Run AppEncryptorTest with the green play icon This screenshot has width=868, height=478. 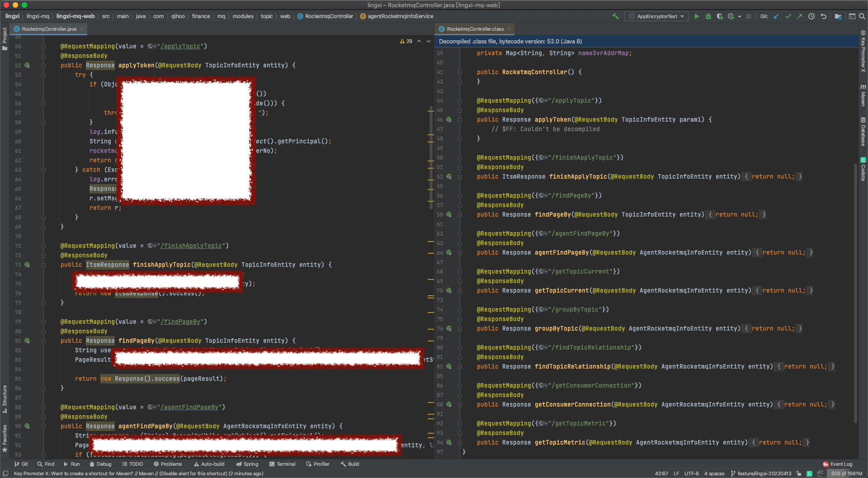[x=697, y=16]
